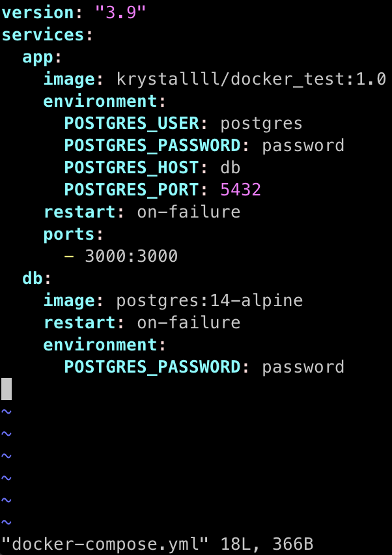The width and height of the screenshot is (392, 555).
Task: Click on-failure value under db service
Action: point(189,322)
